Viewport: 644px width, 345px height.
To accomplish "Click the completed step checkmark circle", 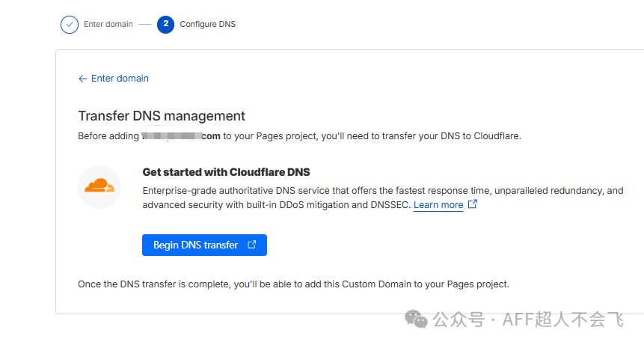I will (x=70, y=25).
